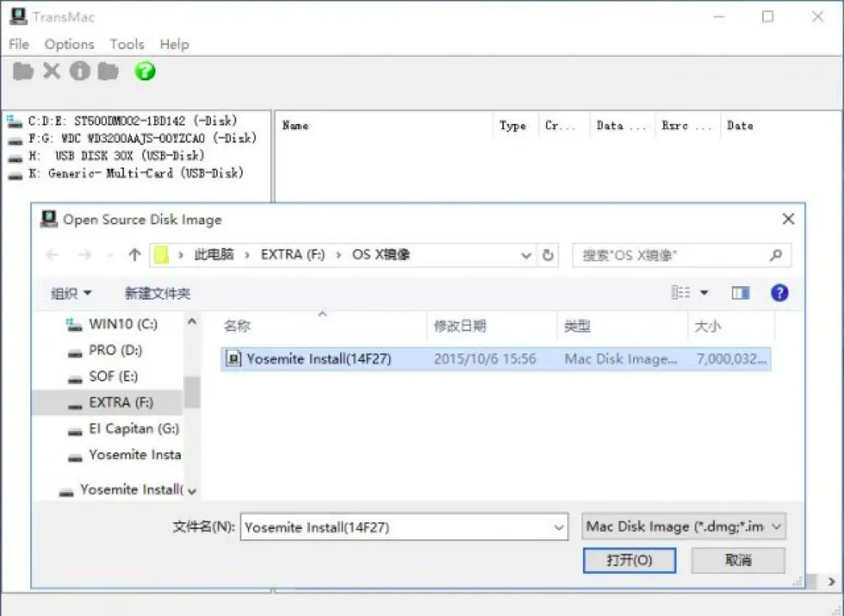Click the change view icon
Screen dimensions: 844x616
(681, 293)
